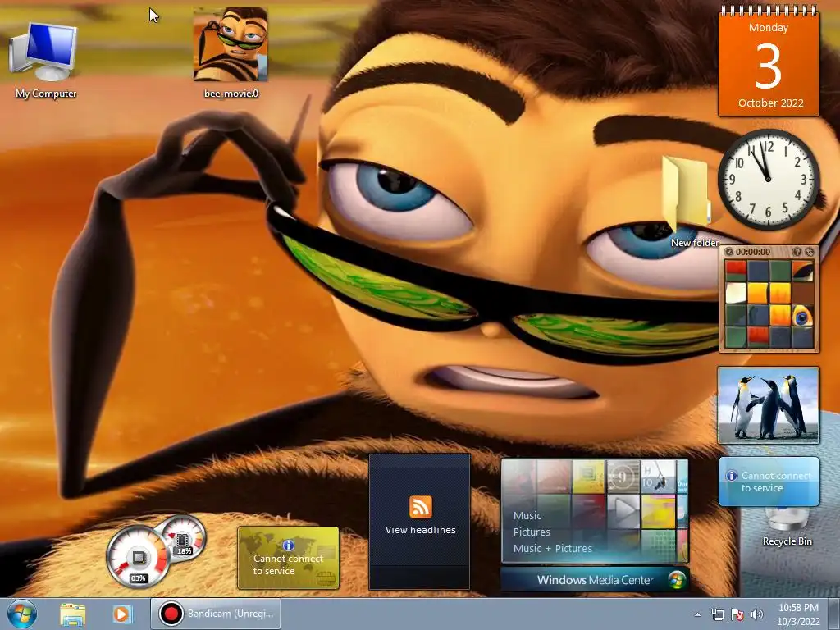Screen dimensions: 840x630
Task: Click the play arrow tile in Media Center
Action: click(x=623, y=510)
